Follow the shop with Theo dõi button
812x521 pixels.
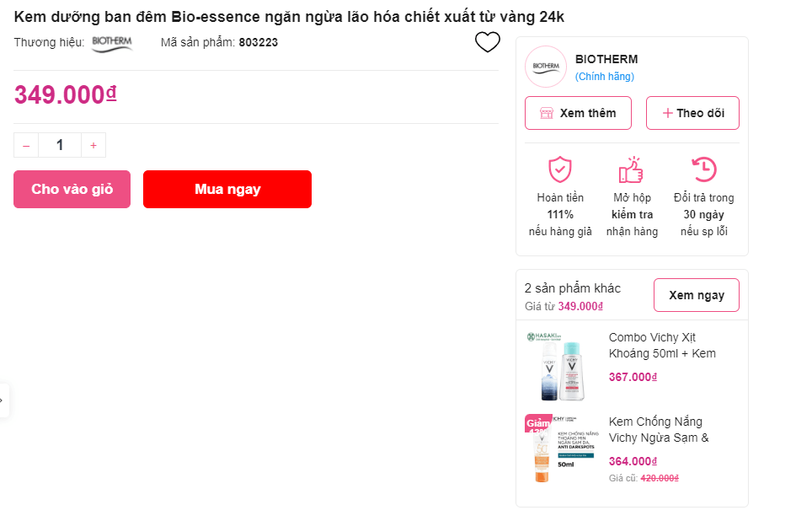692,113
